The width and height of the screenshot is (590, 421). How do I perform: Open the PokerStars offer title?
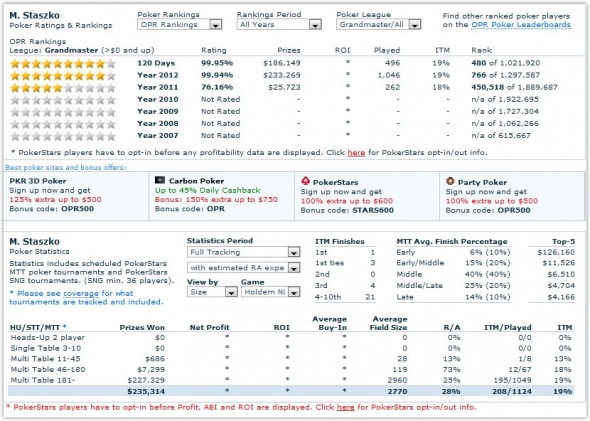coord(336,182)
